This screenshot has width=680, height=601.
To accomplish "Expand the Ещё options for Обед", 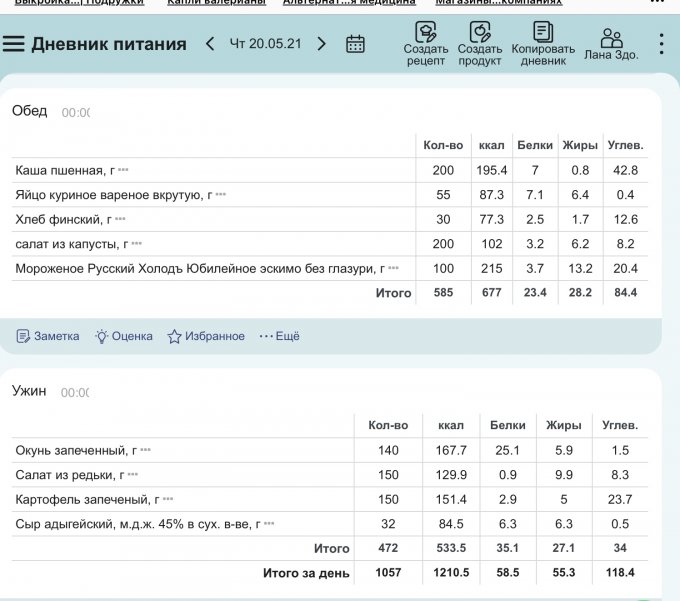I will pyautogui.click(x=280, y=336).
